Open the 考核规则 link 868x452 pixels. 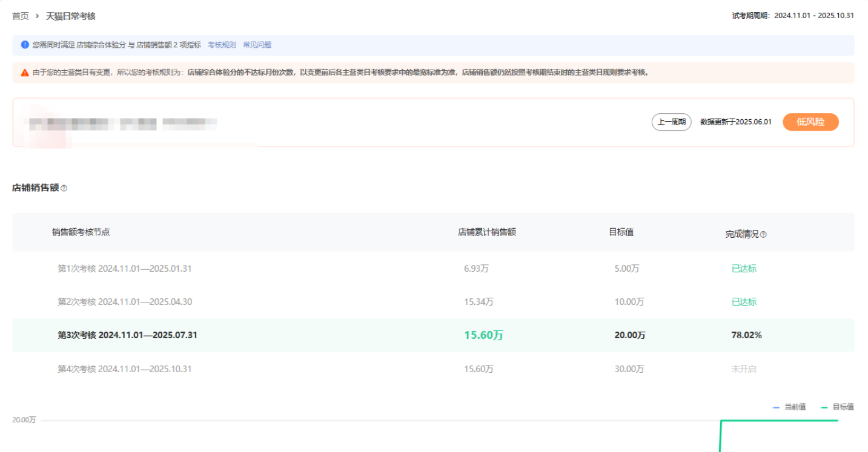pos(222,45)
